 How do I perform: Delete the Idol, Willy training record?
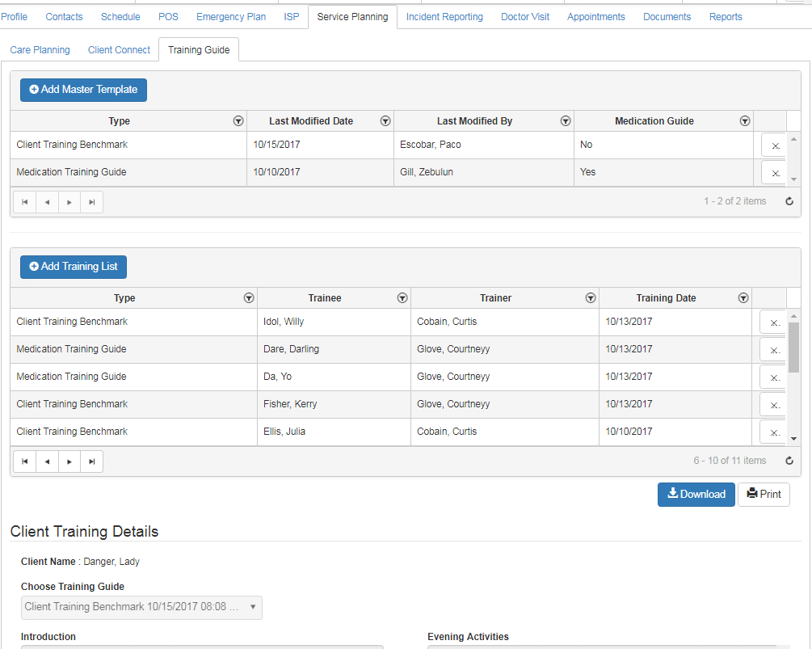(x=772, y=322)
